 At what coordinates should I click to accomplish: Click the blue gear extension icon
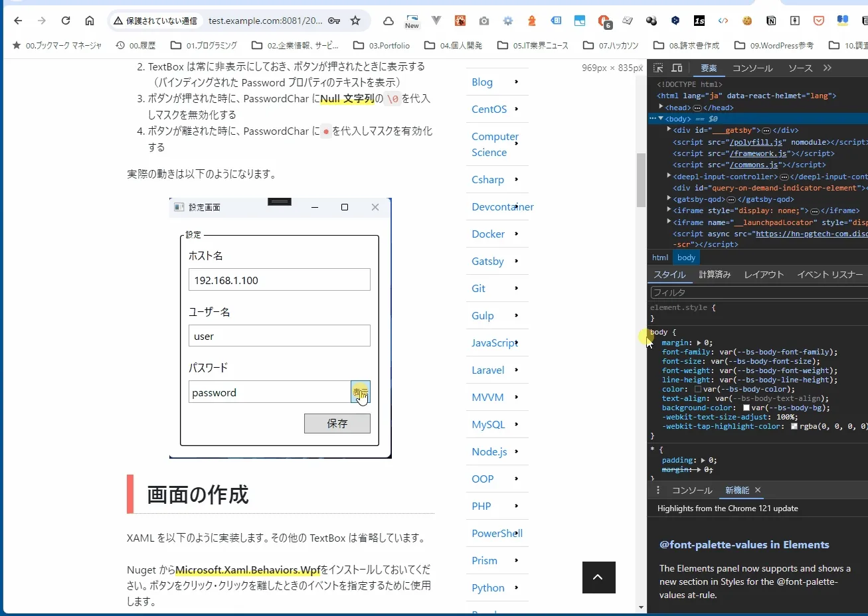508,21
